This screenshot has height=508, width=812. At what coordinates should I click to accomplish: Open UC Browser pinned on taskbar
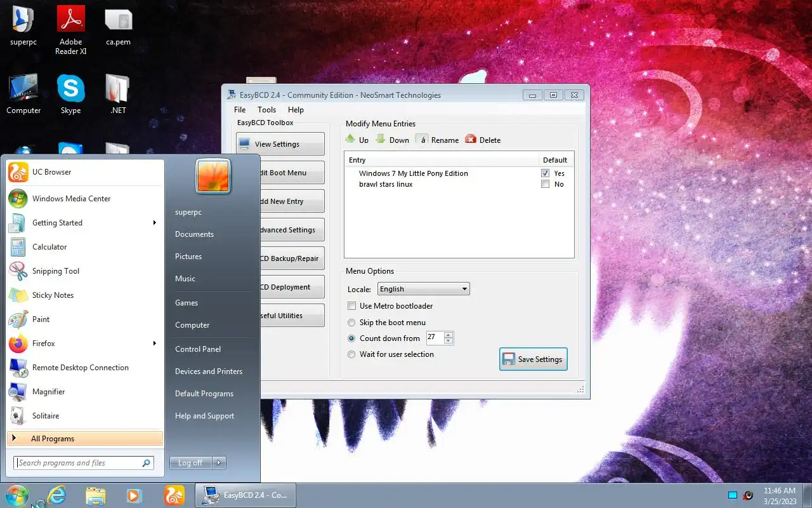click(x=174, y=495)
